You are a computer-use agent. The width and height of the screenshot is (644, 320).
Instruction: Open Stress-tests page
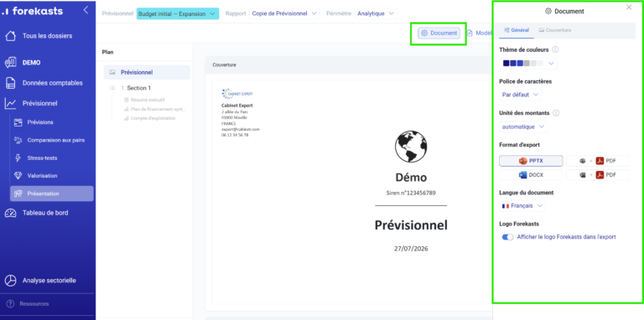pyautogui.click(x=42, y=158)
